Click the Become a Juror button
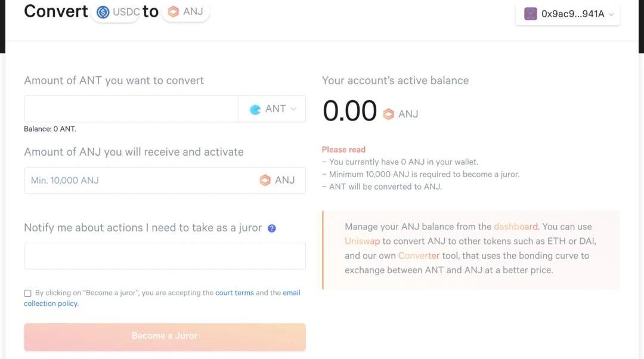 pyautogui.click(x=165, y=336)
